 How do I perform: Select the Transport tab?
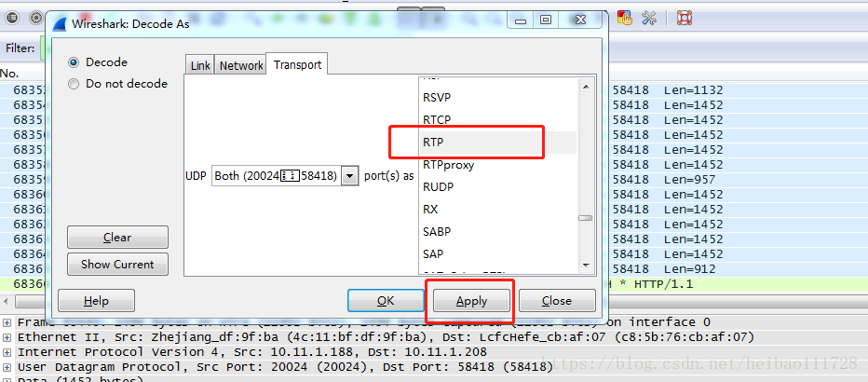[297, 64]
